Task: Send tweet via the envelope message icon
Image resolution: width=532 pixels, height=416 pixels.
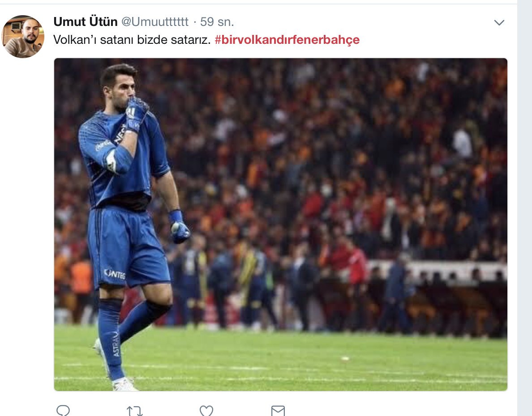Action: [278, 410]
